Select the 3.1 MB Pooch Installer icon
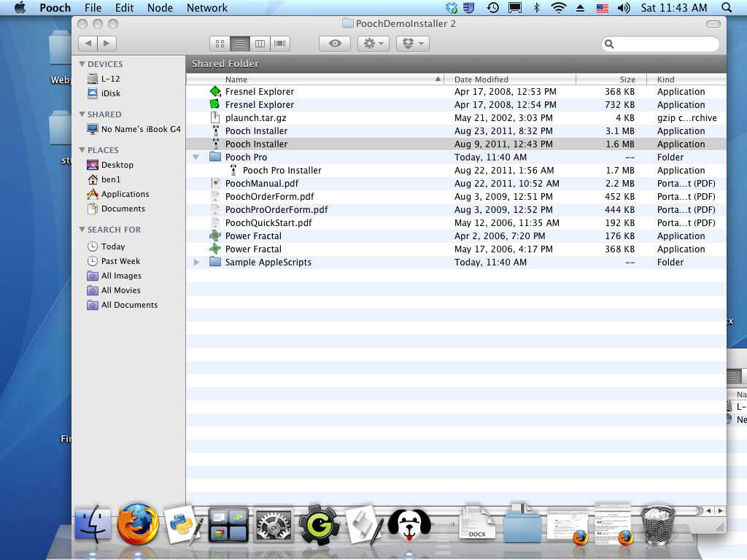 (215, 131)
